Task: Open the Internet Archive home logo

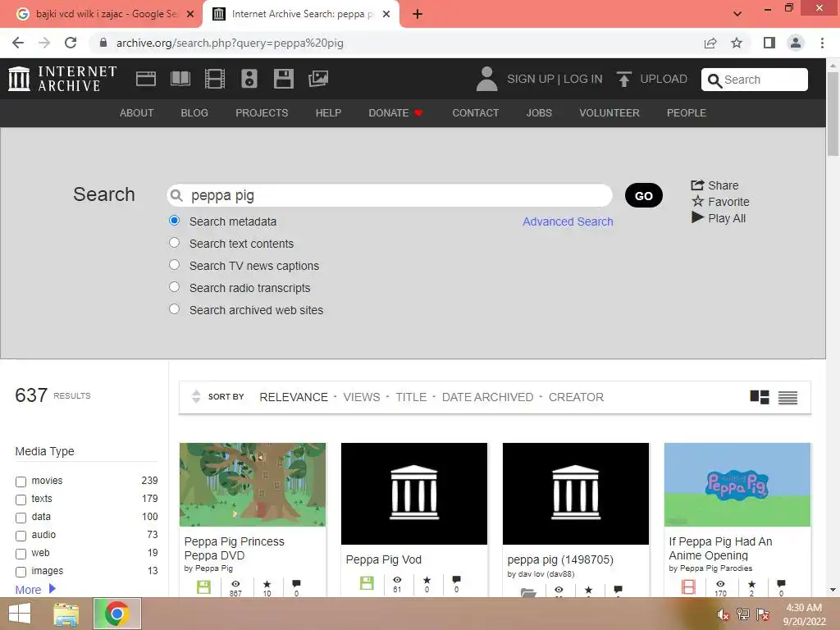Action: (62, 79)
